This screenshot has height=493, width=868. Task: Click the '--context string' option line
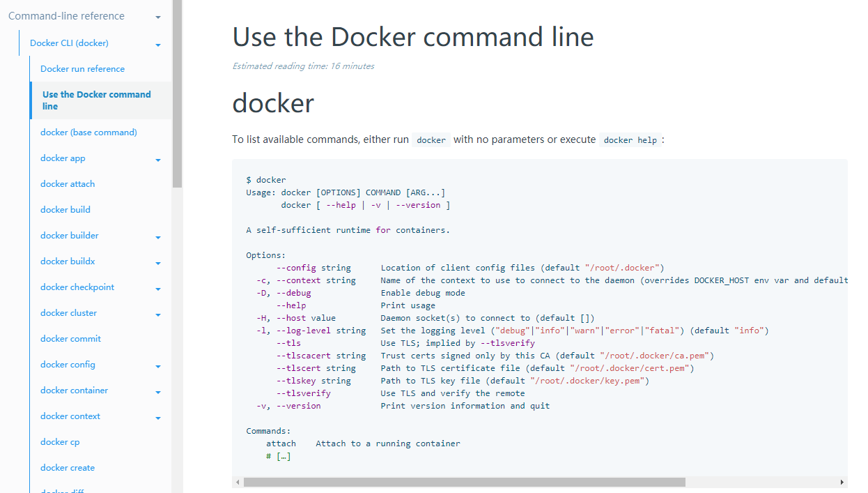click(552, 280)
